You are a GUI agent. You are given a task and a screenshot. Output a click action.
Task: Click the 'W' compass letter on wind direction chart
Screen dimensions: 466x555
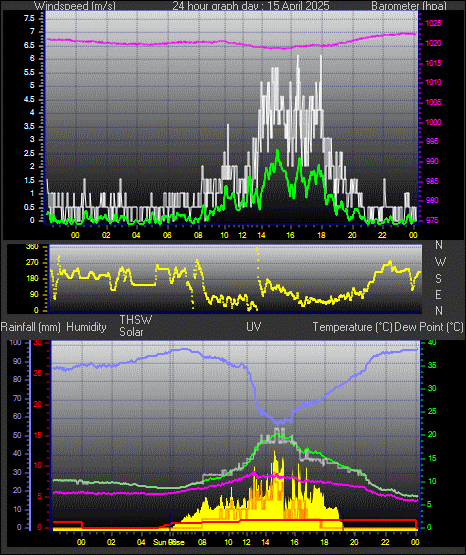pos(440,262)
